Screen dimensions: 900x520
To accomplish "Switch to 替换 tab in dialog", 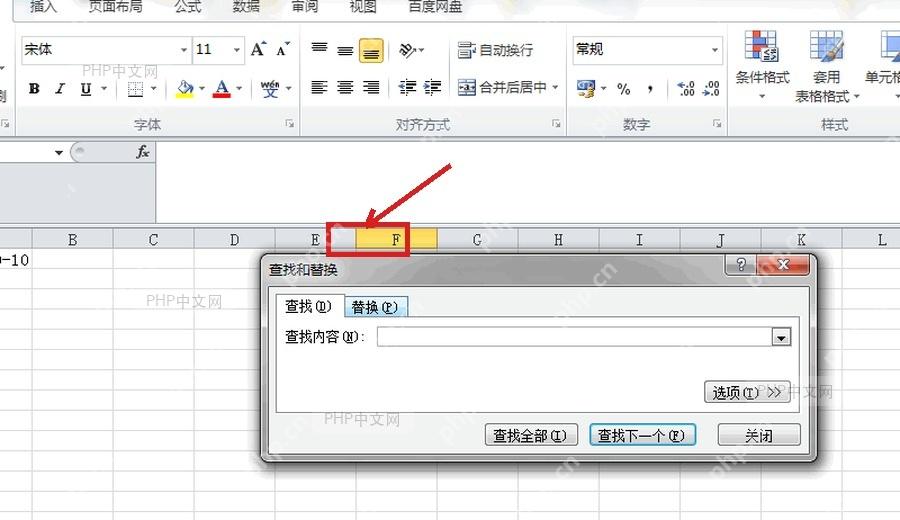I will [x=375, y=308].
